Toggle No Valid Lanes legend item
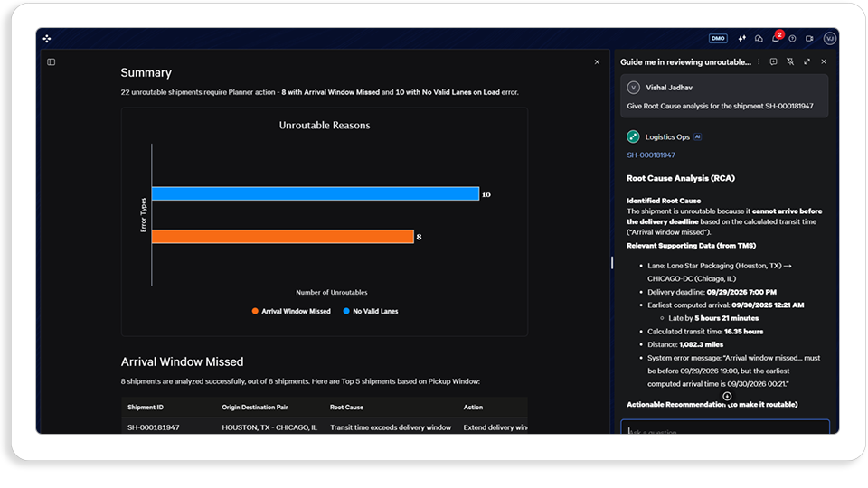The width and height of the screenshot is (868, 488). pyautogui.click(x=371, y=312)
